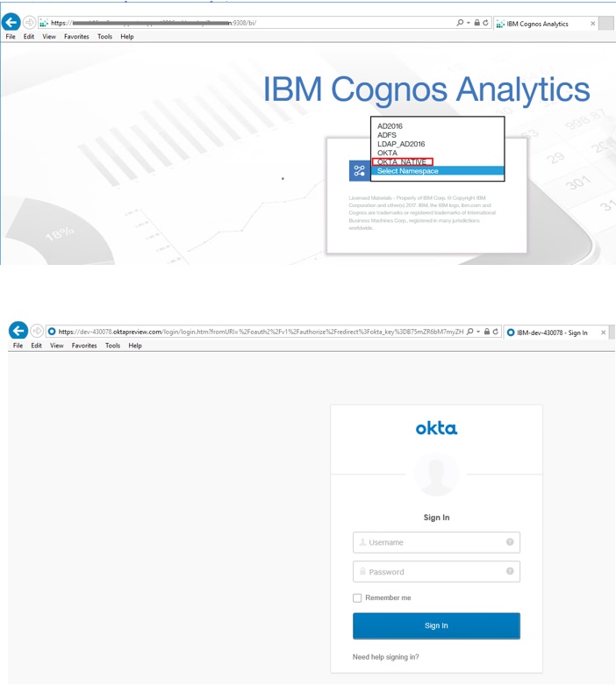616x686 pixels.
Task: Click Forward arrow in Okta sign-in browser
Action: [x=37, y=332]
